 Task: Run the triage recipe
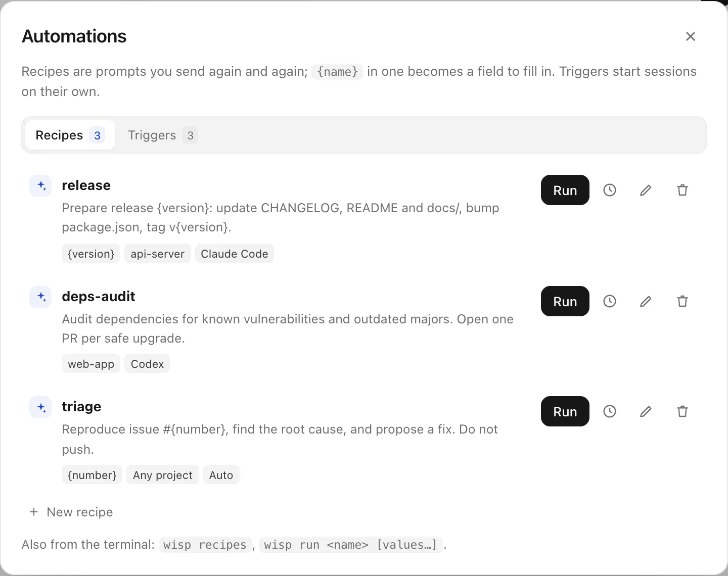coord(565,411)
